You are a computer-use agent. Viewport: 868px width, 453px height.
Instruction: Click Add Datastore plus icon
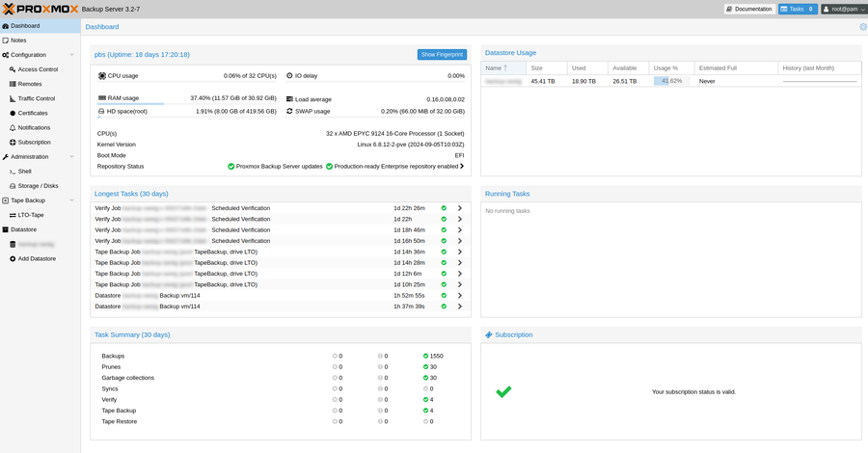click(13, 258)
